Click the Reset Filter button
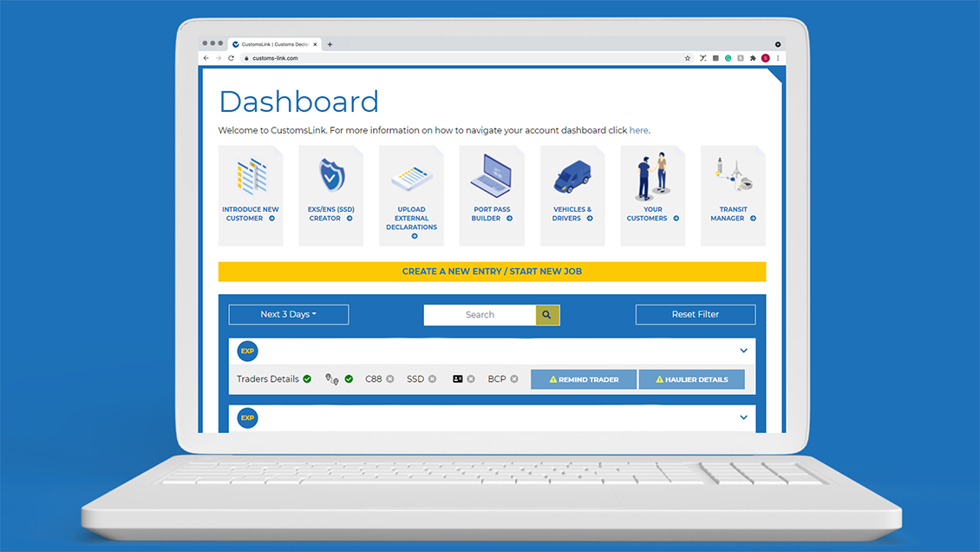 click(696, 314)
